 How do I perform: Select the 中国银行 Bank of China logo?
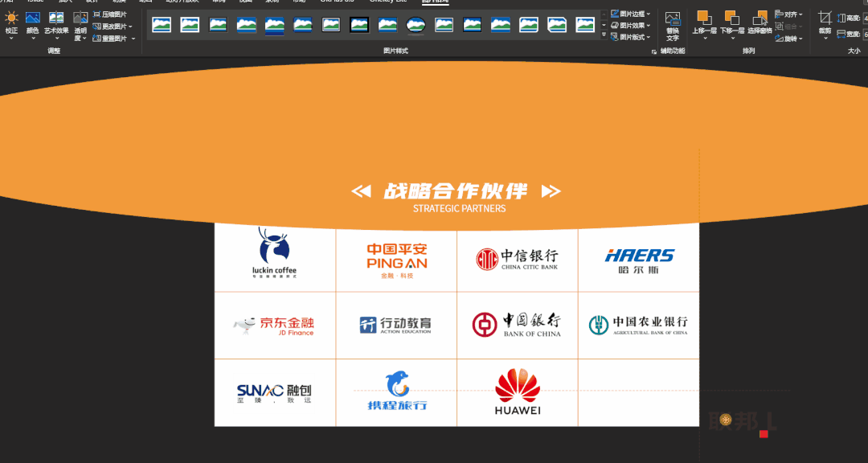(x=517, y=325)
